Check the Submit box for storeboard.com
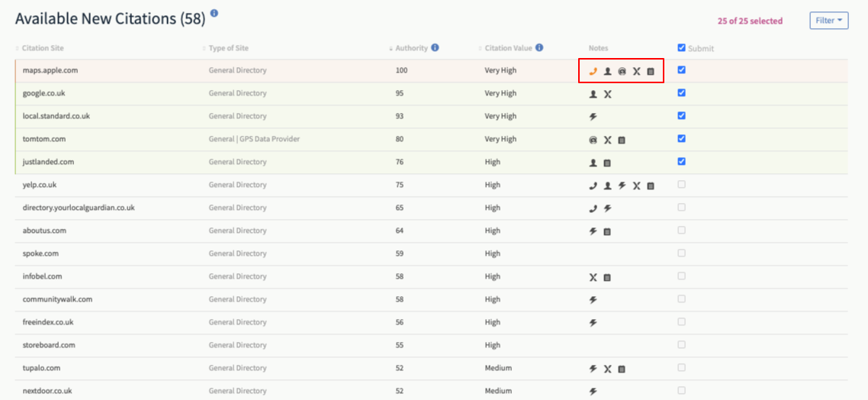This screenshot has height=400, width=868. coord(681,344)
